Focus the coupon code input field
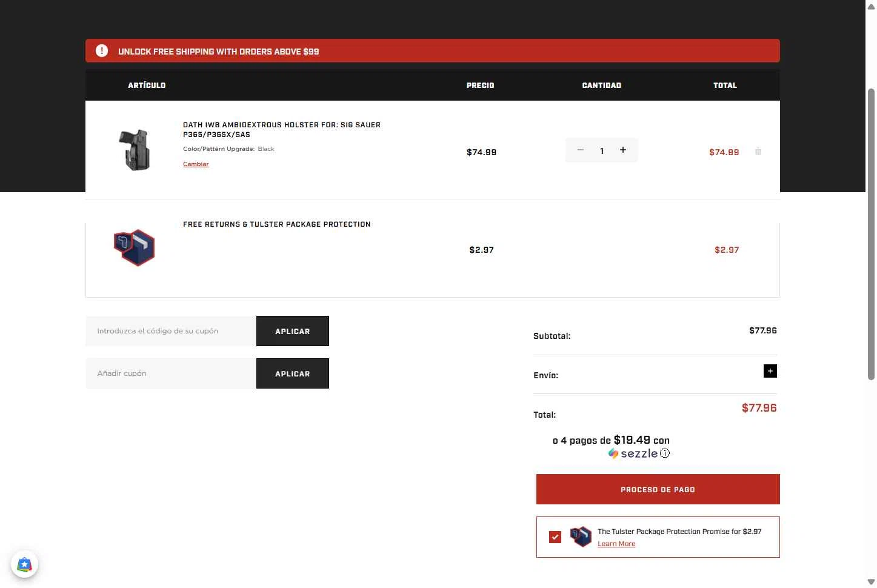 tap(170, 331)
